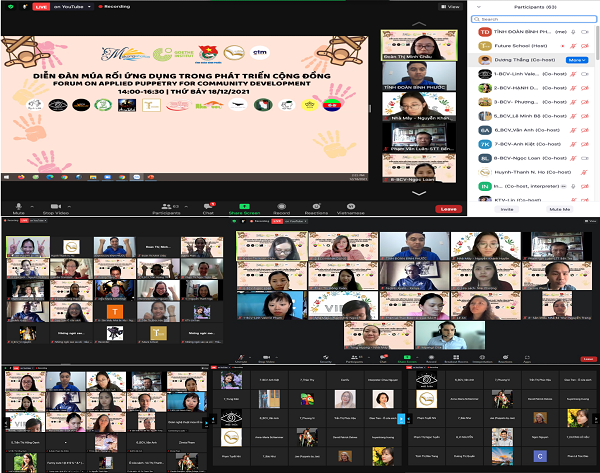Click the Vietnamese interpretation icon
Screen dimensions: 600x473
[x=350, y=207]
